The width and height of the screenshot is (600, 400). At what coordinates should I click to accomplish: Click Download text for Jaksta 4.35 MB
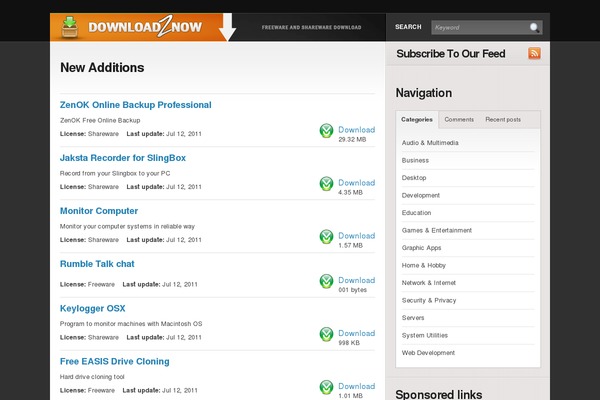click(x=356, y=183)
